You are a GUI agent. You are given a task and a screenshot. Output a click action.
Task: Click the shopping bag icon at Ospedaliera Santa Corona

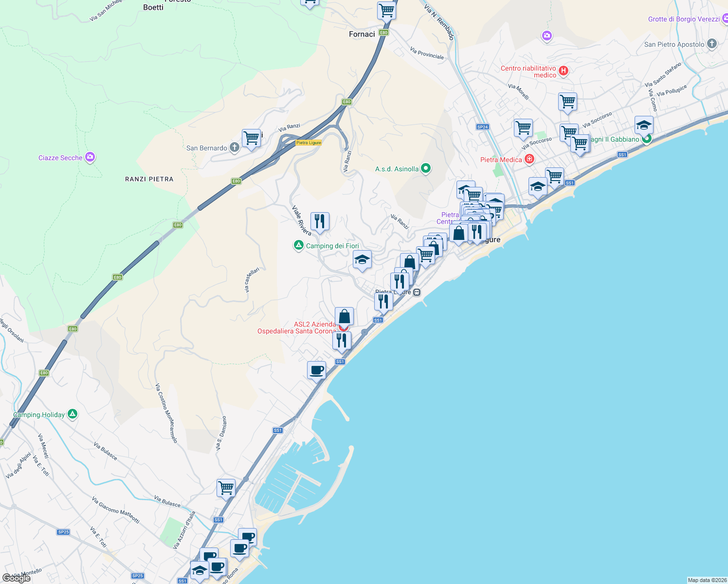pos(344,315)
